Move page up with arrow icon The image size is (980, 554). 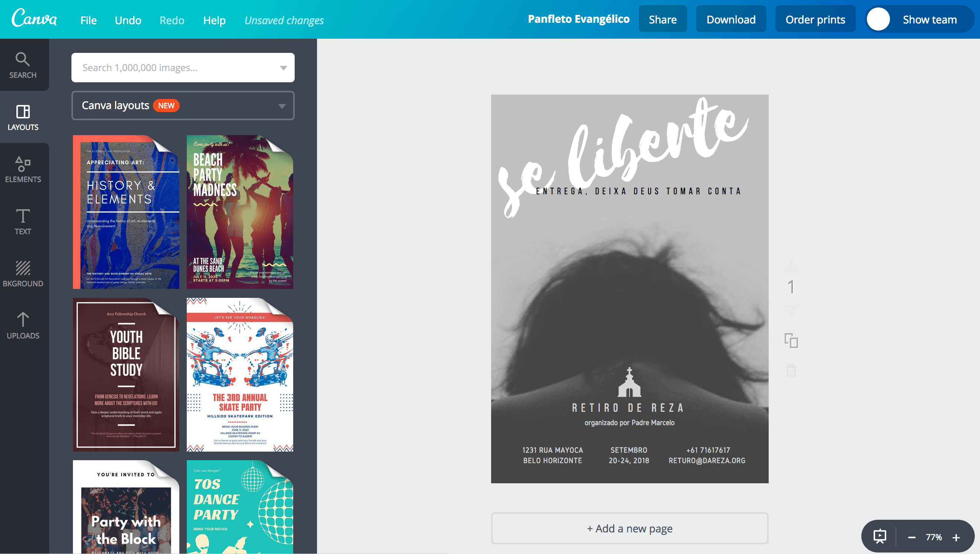click(x=791, y=266)
